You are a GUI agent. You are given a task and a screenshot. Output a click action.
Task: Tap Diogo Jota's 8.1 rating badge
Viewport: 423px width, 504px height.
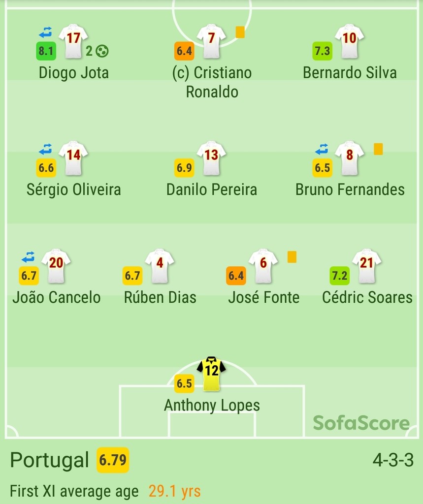coord(46,51)
